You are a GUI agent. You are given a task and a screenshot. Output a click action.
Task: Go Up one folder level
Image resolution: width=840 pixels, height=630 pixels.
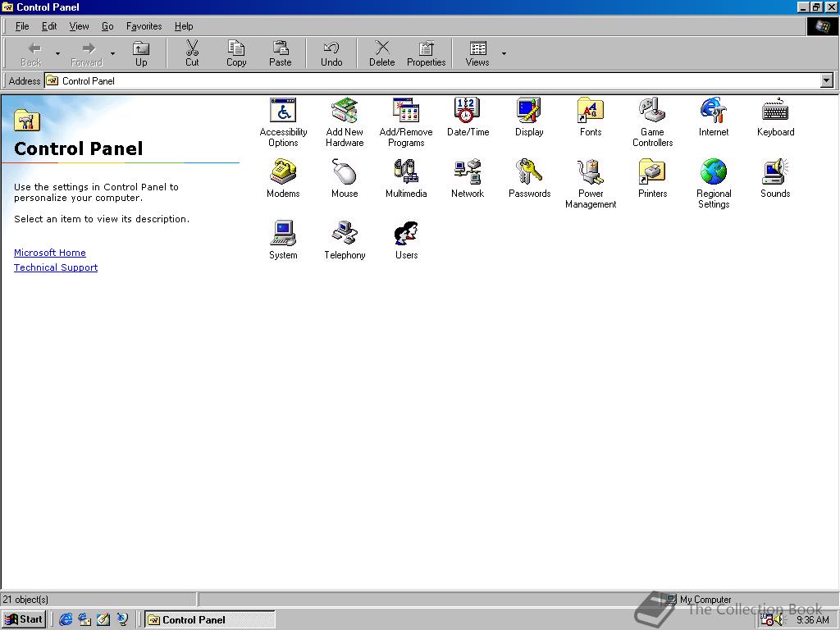(x=141, y=53)
